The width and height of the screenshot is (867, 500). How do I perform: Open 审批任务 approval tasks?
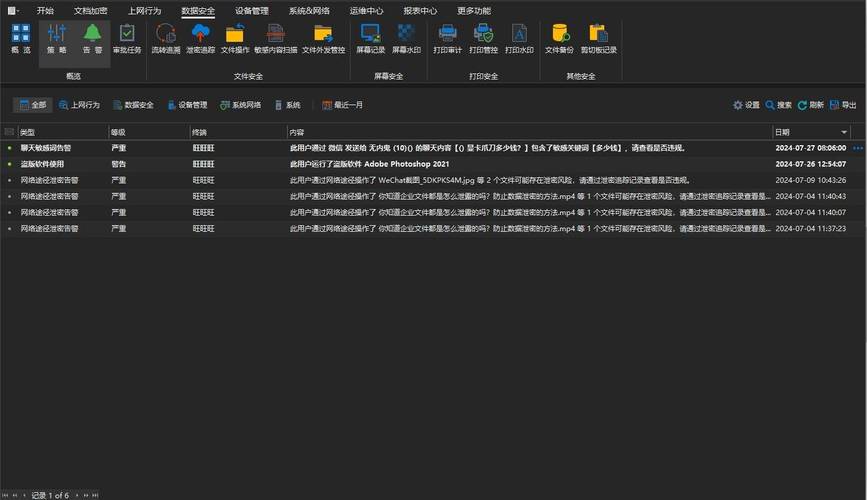[127, 38]
